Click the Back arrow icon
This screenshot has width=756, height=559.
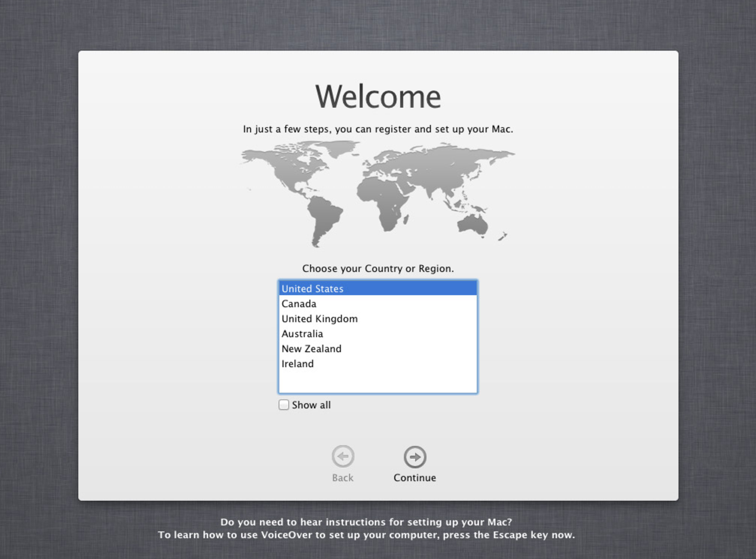(x=343, y=457)
